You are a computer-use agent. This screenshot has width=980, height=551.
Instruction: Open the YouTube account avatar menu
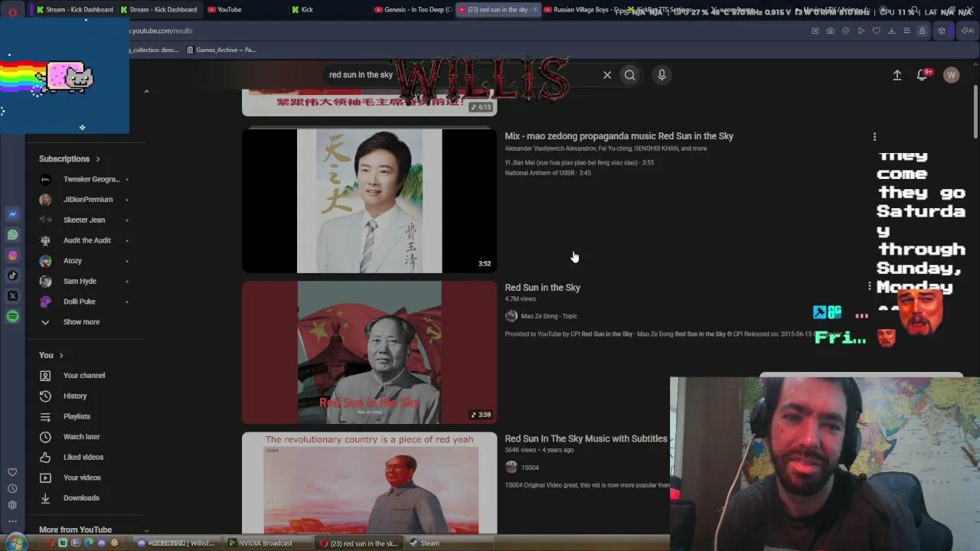tap(951, 75)
